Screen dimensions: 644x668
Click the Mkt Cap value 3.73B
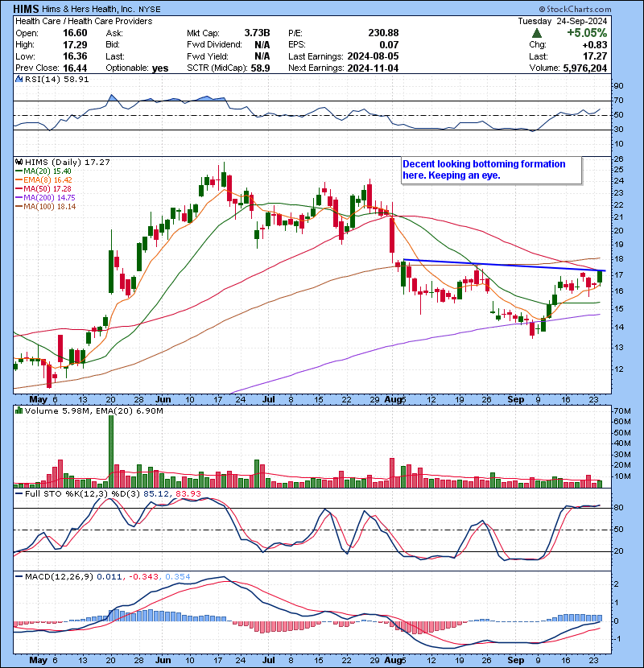coord(257,33)
